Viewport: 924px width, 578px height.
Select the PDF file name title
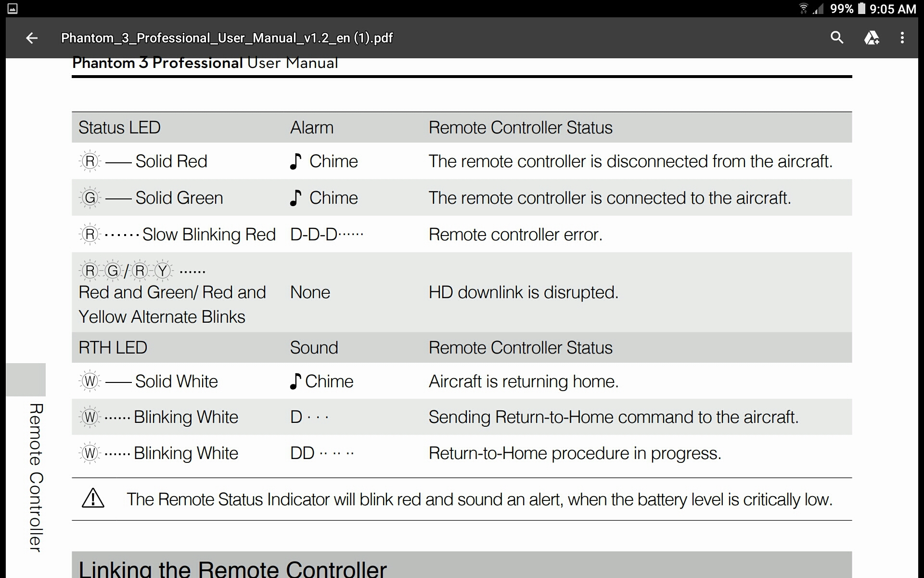(x=227, y=38)
